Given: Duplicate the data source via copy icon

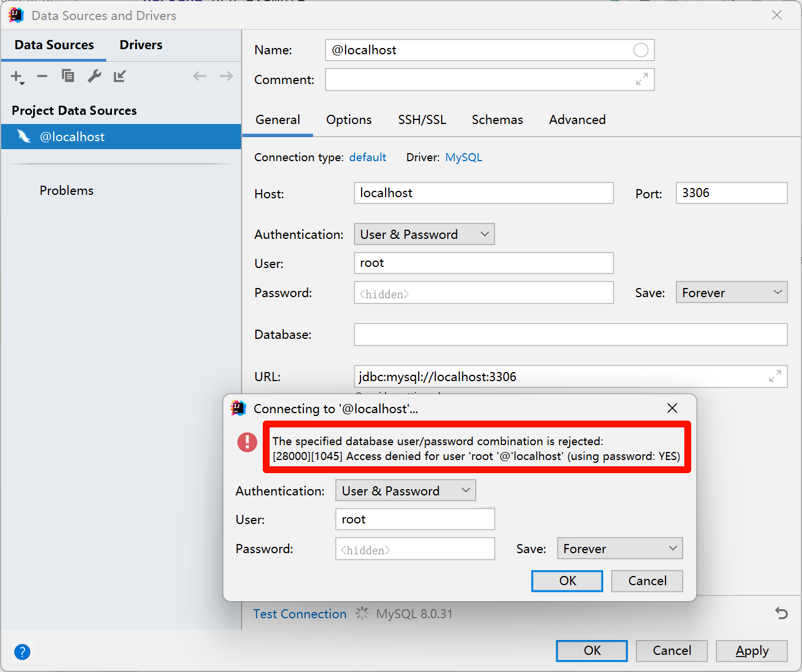Looking at the screenshot, I should point(68,75).
